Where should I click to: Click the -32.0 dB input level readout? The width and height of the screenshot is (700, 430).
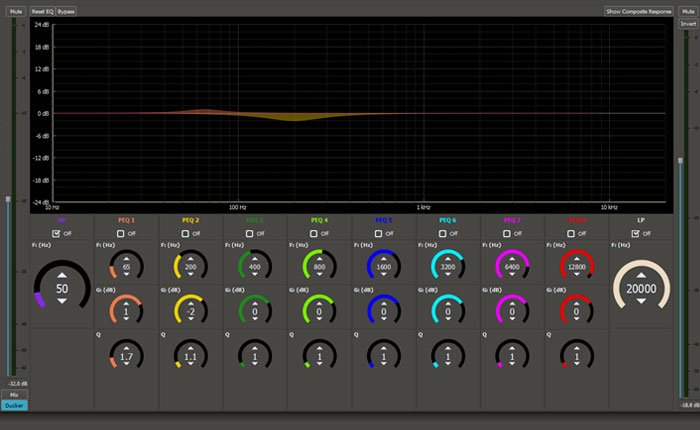[x=18, y=384]
